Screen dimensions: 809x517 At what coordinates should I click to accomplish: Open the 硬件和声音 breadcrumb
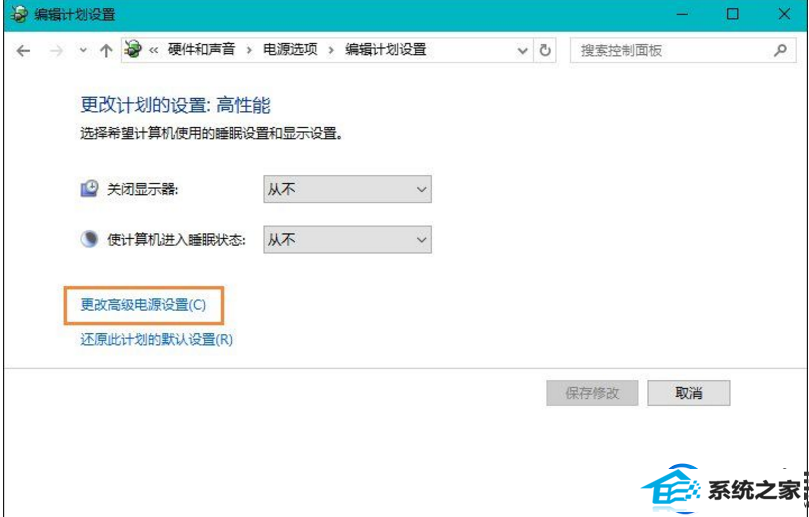pyautogui.click(x=201, y=50)
